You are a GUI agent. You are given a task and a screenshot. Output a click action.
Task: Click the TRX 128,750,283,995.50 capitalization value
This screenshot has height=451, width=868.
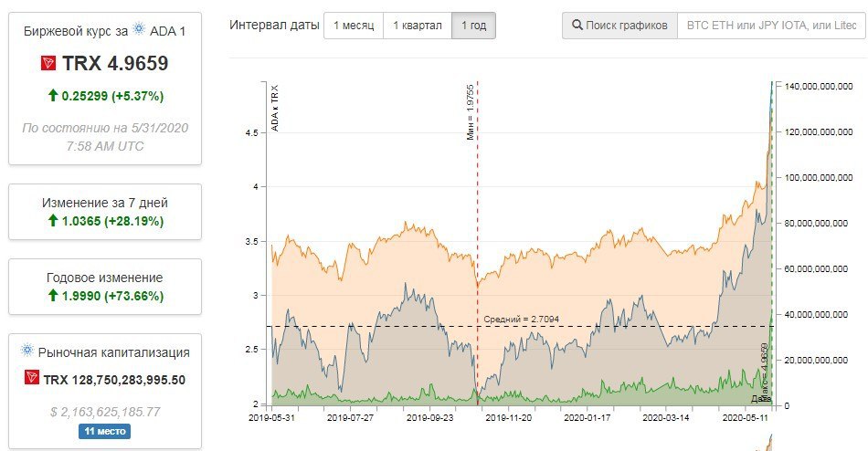point(114,380)
